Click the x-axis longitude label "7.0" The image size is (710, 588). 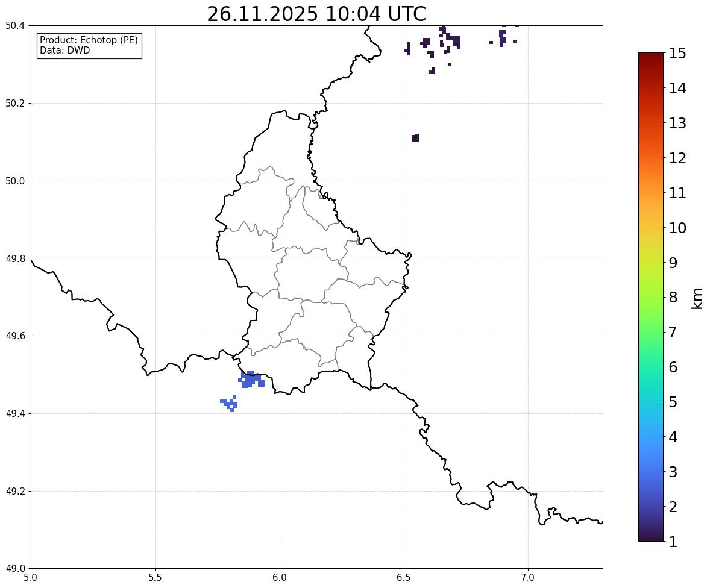528,578
